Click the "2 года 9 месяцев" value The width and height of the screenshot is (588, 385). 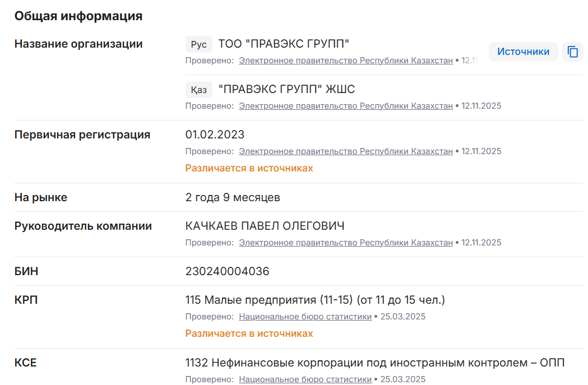coord(233,198)
